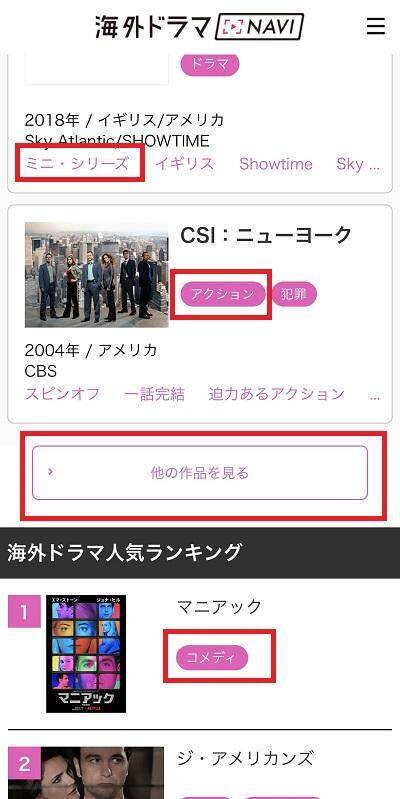Screen dimensions: 400x799
Task: Open the CSI：ニューヨーク title
Action: pyautogui.click(x=266, y=235)
